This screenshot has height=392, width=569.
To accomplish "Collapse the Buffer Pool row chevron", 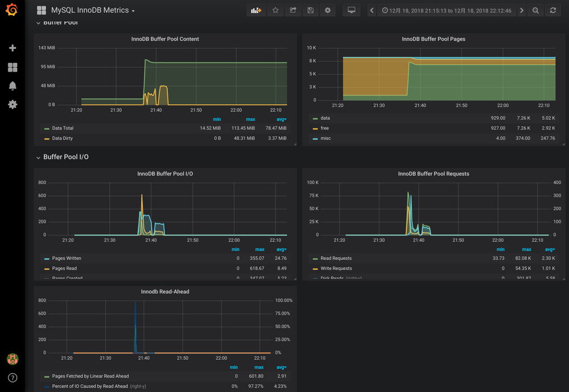I will click(x=38, y=23).
